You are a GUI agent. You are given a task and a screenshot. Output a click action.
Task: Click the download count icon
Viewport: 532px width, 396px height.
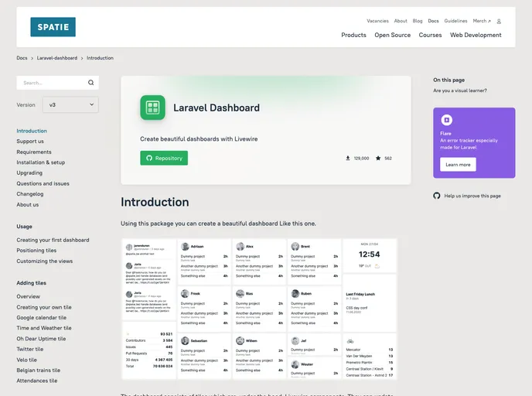pos(348,158)
